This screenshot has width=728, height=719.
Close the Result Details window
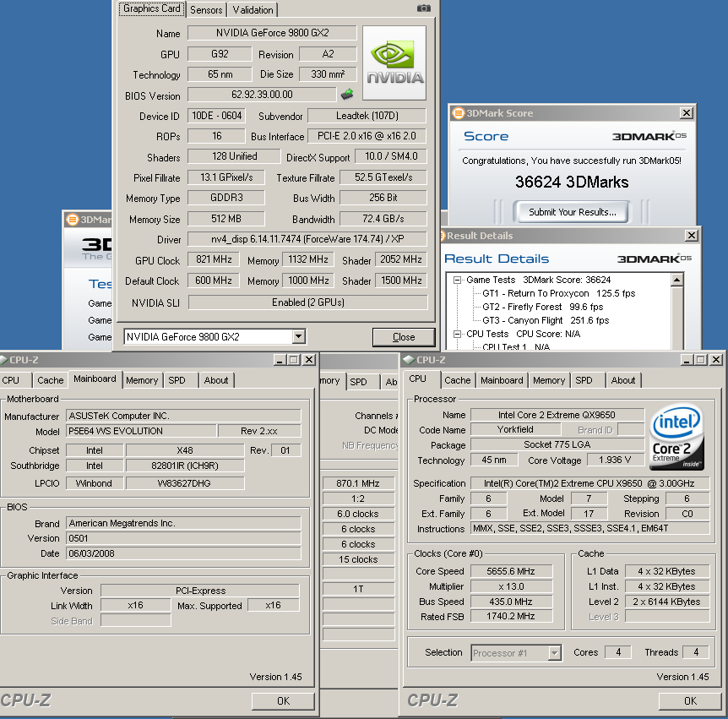(x=692, y=236)
